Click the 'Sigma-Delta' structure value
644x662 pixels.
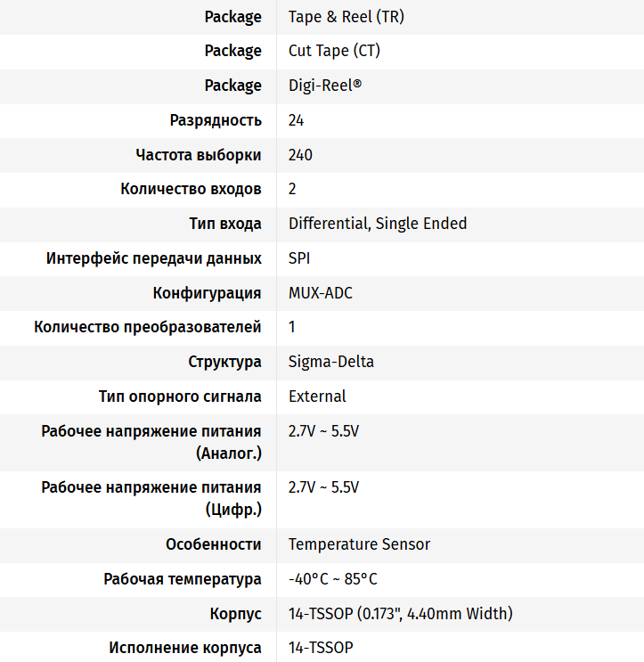click(331, 362)
